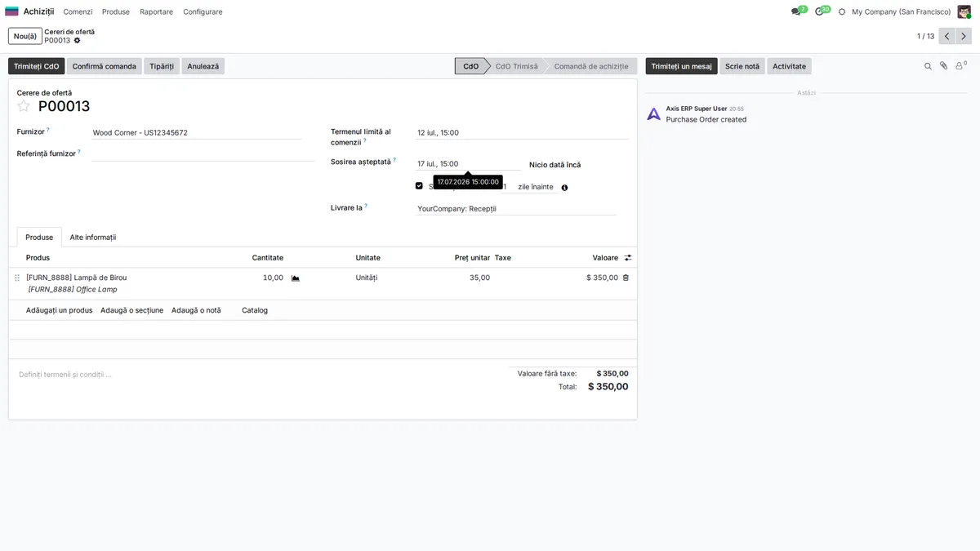Open the conversations messages icon
This screenshot has height=551, width=980.
click(x=796, y=11)
